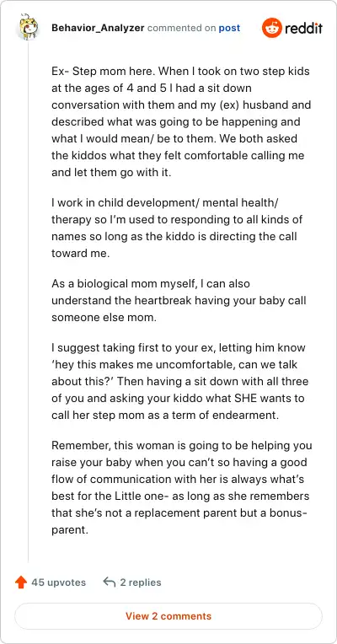Collapse comment using the vertical thread line

click(28, 302)
